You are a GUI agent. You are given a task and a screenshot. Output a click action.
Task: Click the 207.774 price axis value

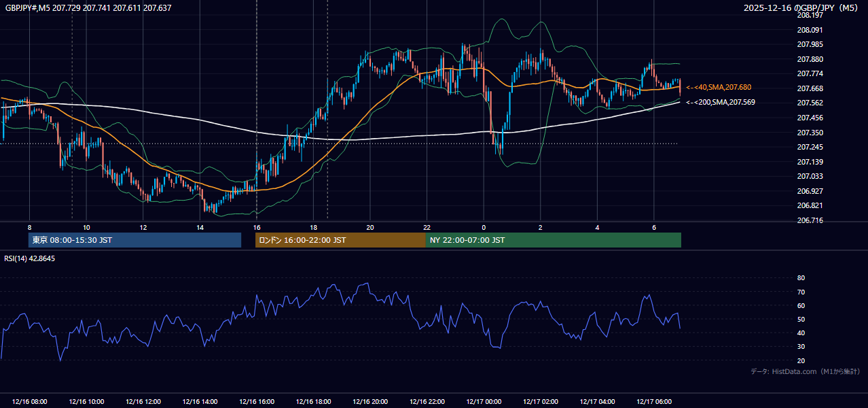coord(810,73)
